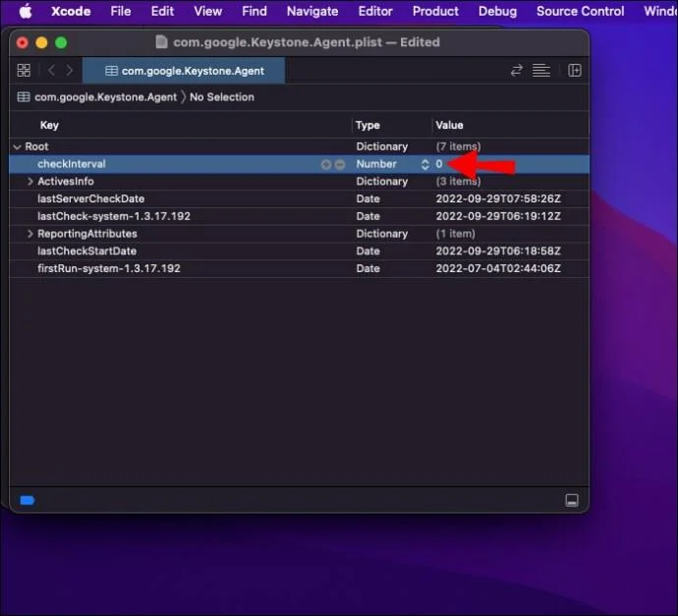Viewport: 678px width, 616px height.
Task: Click the editor review swap-arrows icon
Action: click(x=516, y=71)
